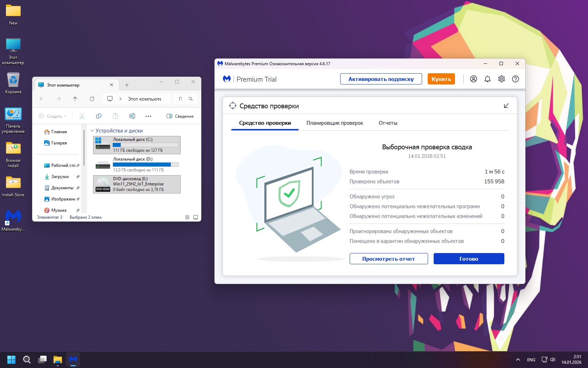Image resolution: width=588 pixels, height=368 pixels.
Task: Click the Refresh icon in File Explorer
Action: (x=92, y=99)
